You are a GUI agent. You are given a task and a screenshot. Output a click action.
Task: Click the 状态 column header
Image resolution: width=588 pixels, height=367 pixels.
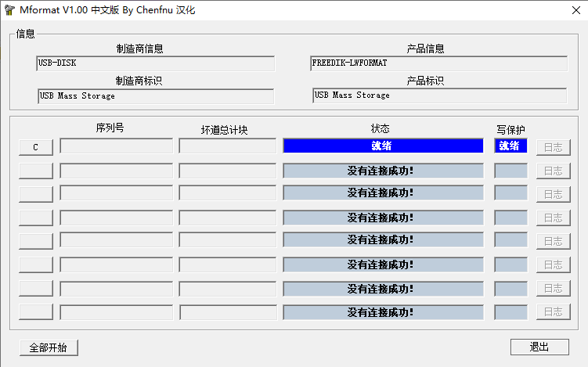(x=381, y=129)
